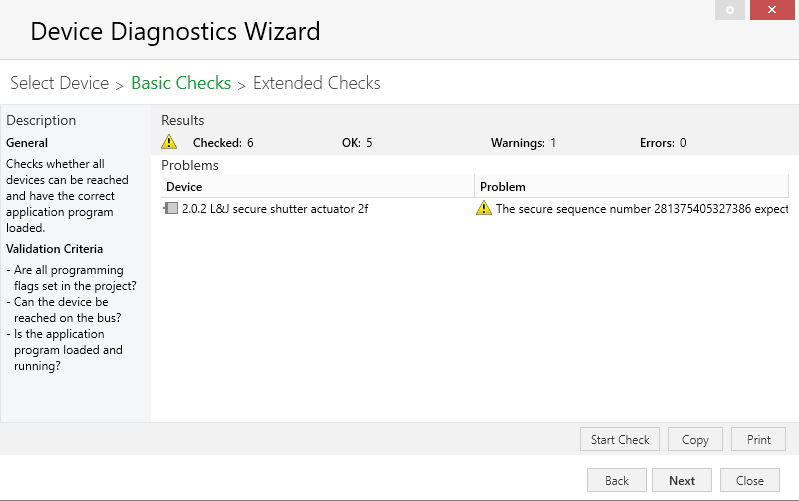799x501 pixels.
Task: Click the warning icon in Results summary
Action: (x=169, y=142)
